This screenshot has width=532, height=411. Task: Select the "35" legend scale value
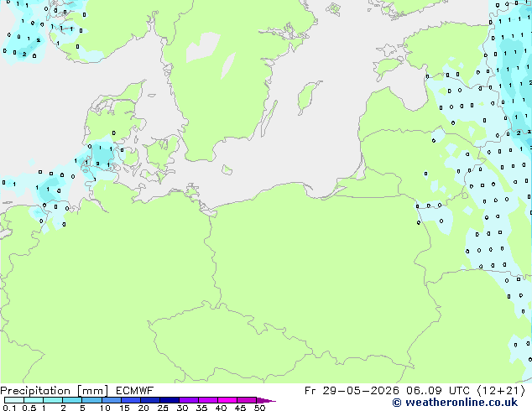(x=201, y=408)
